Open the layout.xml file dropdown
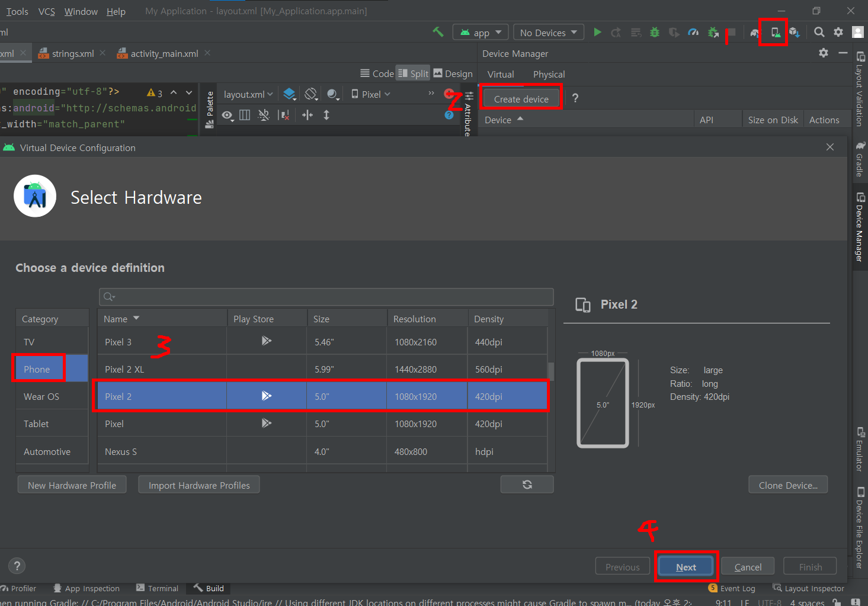Viewport: 868px width, 606px height. (248, 94)
